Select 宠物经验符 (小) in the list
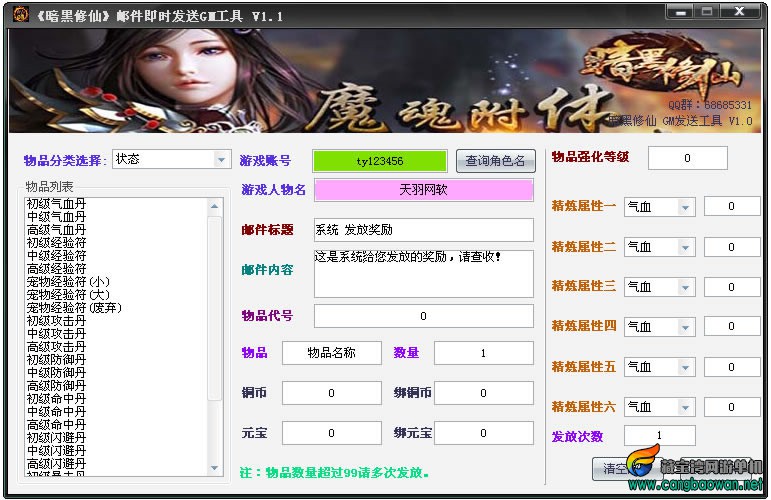 click(x=68, y=282)
